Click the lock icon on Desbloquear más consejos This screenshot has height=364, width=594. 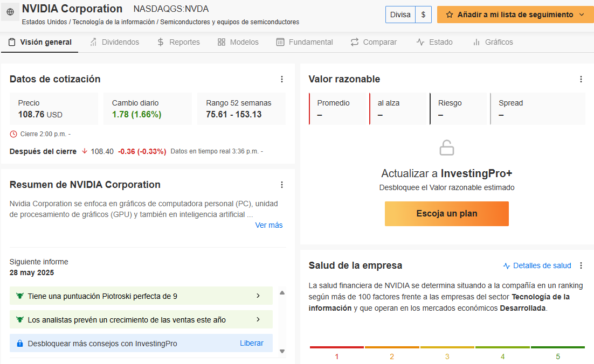click(20, 344)
